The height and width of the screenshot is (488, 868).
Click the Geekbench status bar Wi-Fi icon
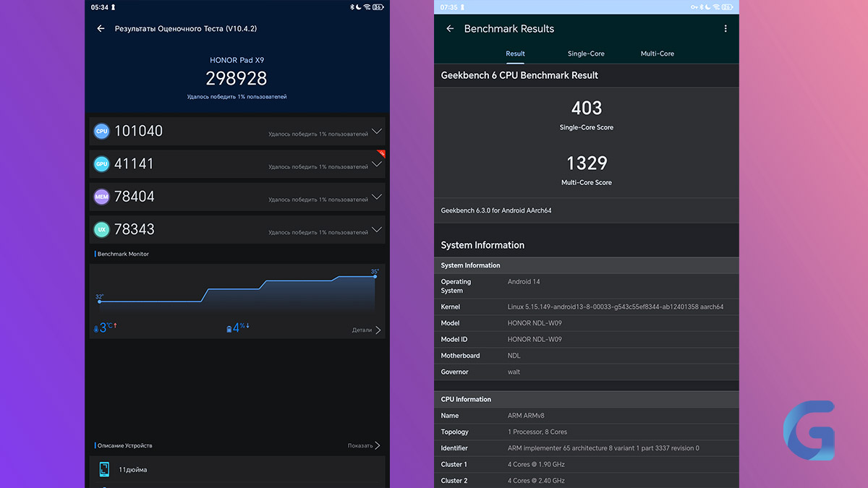tap(716, 7)
